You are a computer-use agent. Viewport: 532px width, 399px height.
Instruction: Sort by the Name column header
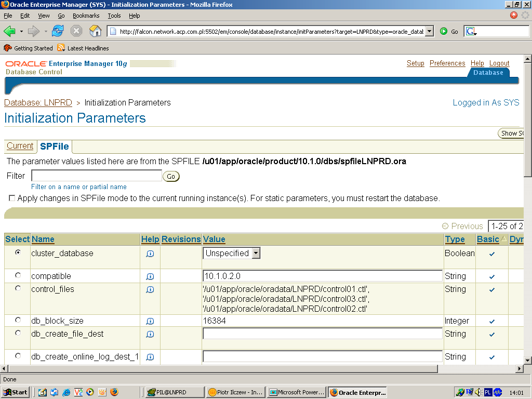point(43,239)
